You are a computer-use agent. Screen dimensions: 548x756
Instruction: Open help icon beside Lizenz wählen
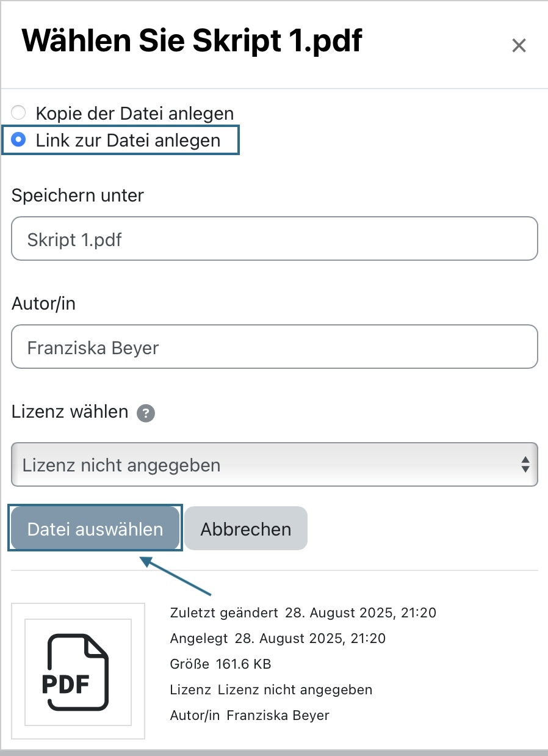146,413
